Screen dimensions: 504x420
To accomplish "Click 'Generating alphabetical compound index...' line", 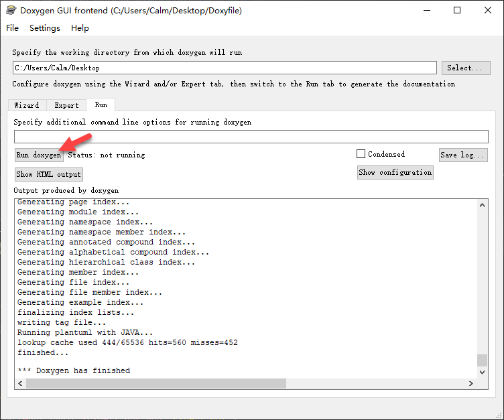I will point(113,253).
